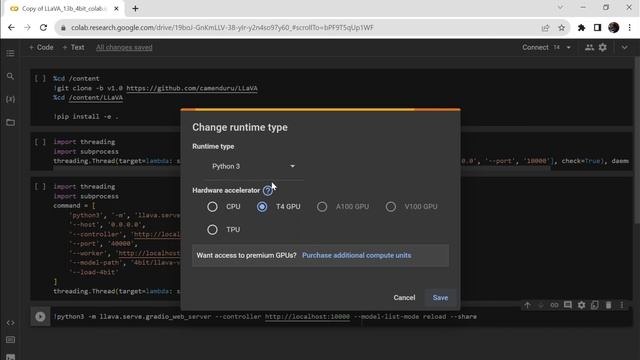This screenshot has height=360, width=640.
Task: Collapse the header with the chevron
Action: 624,47
